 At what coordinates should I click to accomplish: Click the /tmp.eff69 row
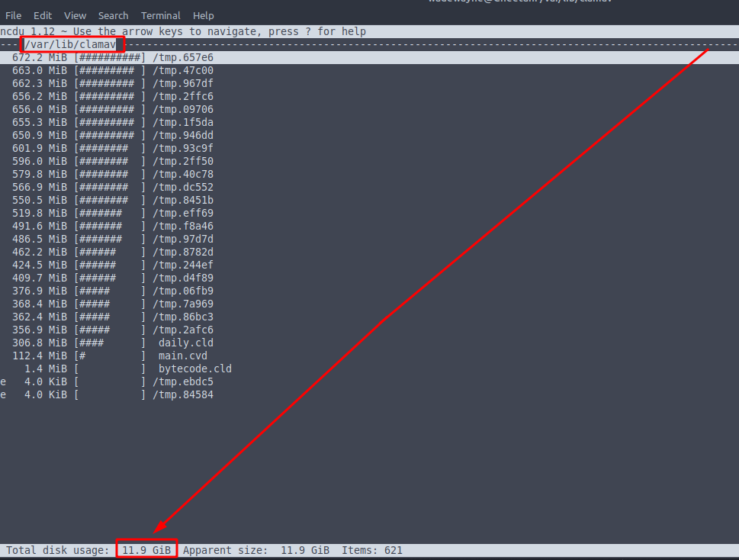point(369,213)
